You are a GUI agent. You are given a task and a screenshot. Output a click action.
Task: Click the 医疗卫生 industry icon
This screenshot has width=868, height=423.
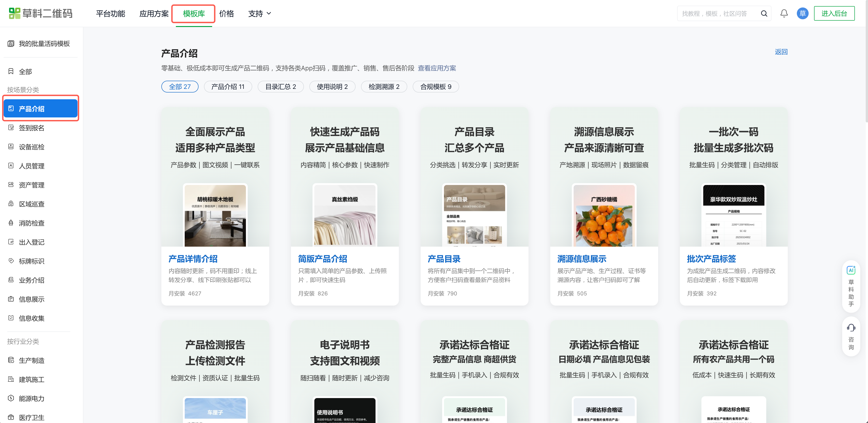point(11,417)
